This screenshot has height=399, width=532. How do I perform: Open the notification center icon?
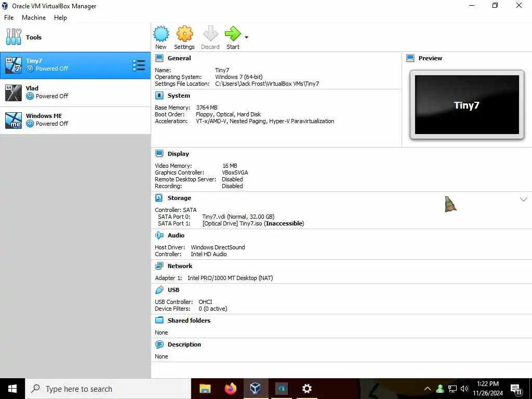(x=516, y=389)
